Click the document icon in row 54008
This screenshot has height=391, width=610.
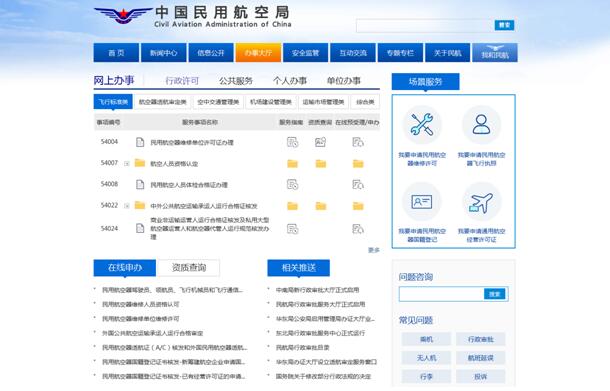point(140,184)
